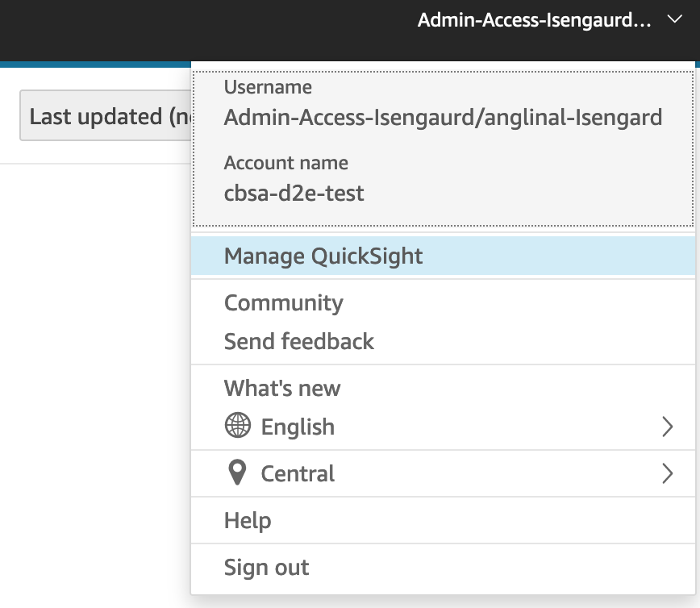This screenshot has width=700, height=608.
Task: Open the Community menu entry
Action: [x=284, y=303]
